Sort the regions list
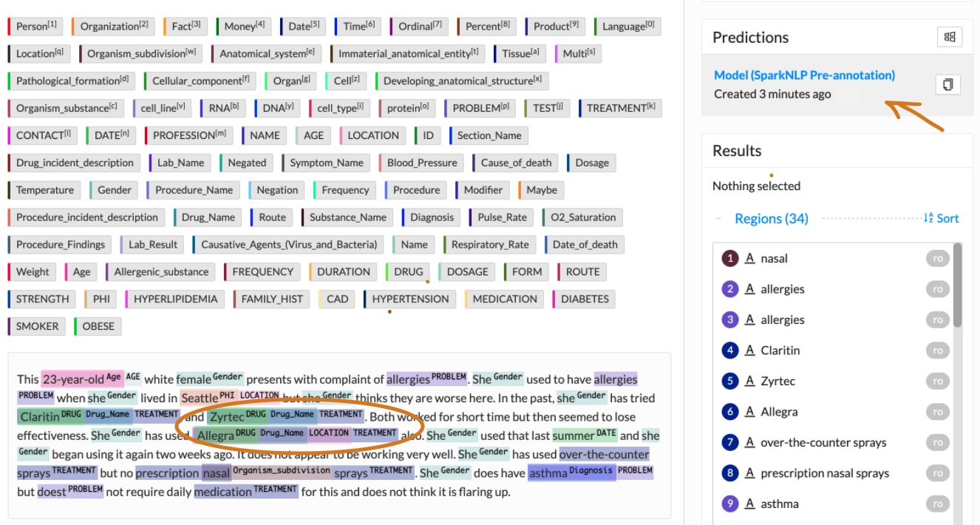 coord(941,218)
